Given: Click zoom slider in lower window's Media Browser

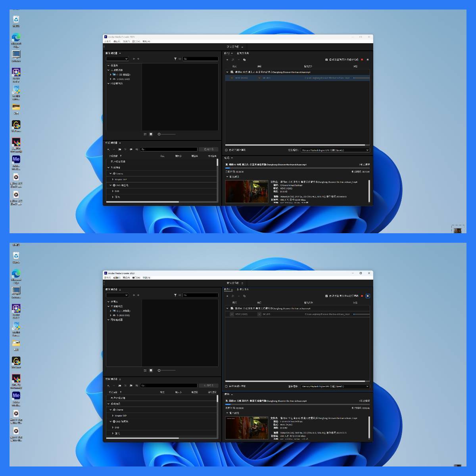Looking at the screenshot, I should coord(167,370).
